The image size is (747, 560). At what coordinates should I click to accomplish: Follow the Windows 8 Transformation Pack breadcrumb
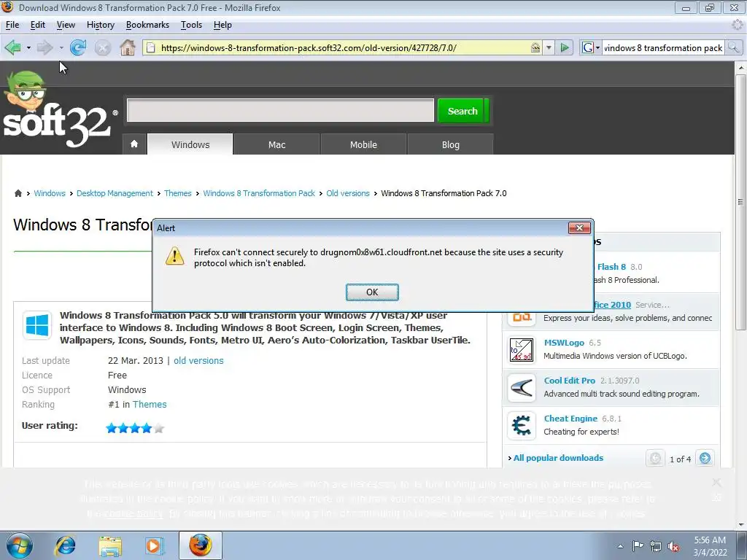[x=259, y=193]
